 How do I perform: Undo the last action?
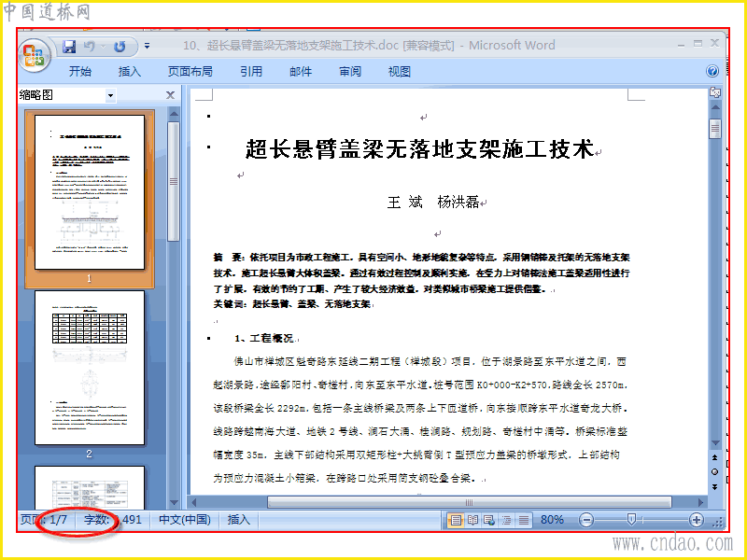click(x=90, y=46)
